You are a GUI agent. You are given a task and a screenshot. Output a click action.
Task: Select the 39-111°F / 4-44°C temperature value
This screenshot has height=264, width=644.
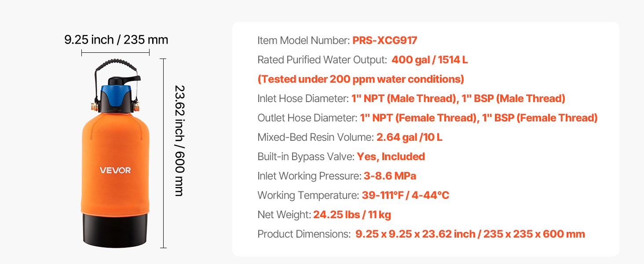click(x=405, y=195)
